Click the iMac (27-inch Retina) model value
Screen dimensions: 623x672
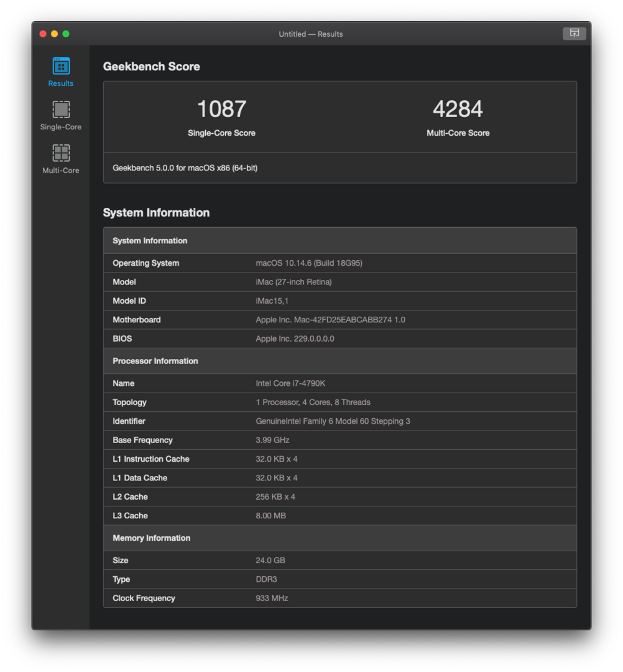tap(293, 282)
